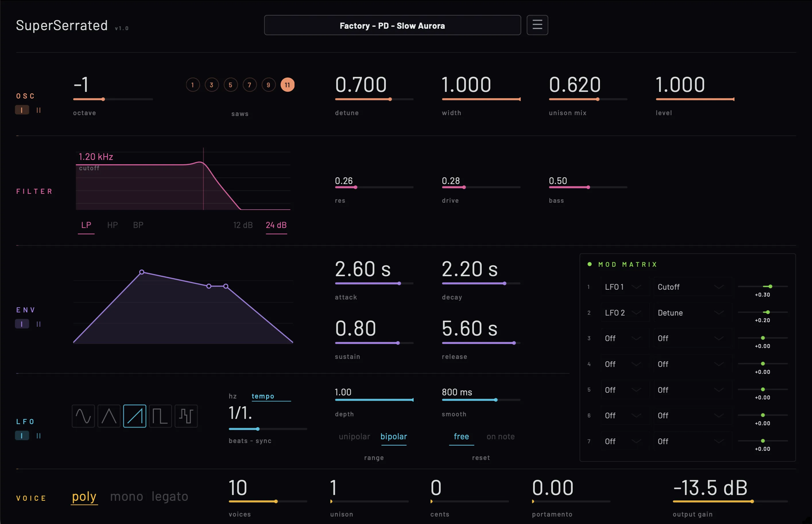Set LFO range to unipolar
Image resolution: width=812 pixels, height=524 pixels.
354,436
